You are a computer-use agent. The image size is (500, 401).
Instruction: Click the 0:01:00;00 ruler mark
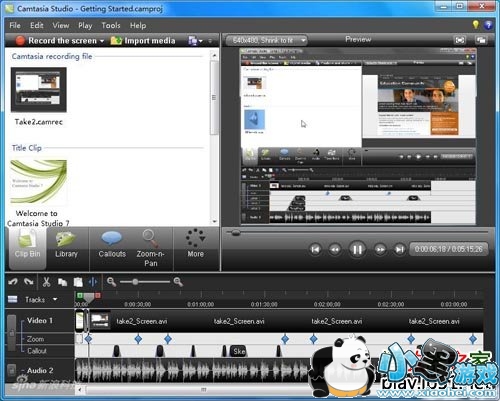coord(200,304)
